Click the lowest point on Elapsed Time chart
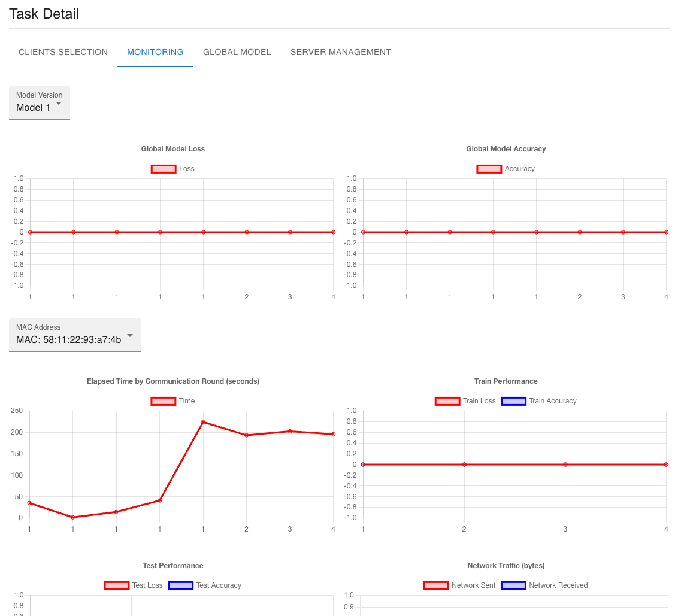 73,517
